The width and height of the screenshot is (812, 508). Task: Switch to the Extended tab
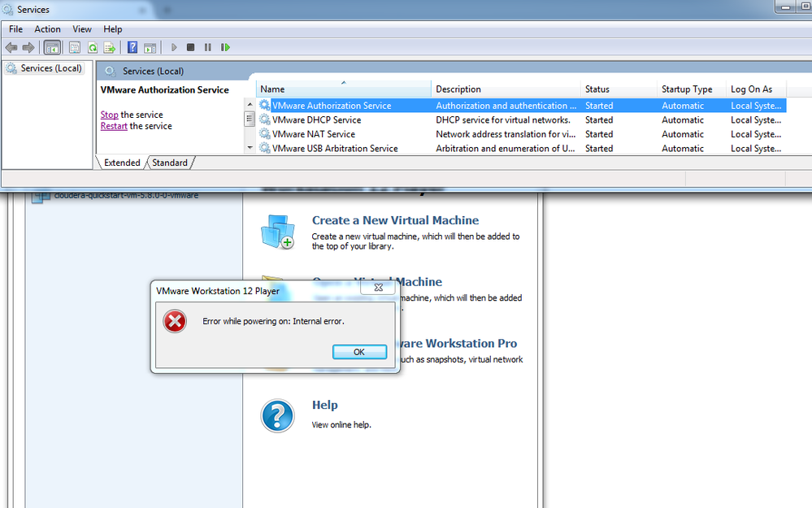click(x=122, y=163)
